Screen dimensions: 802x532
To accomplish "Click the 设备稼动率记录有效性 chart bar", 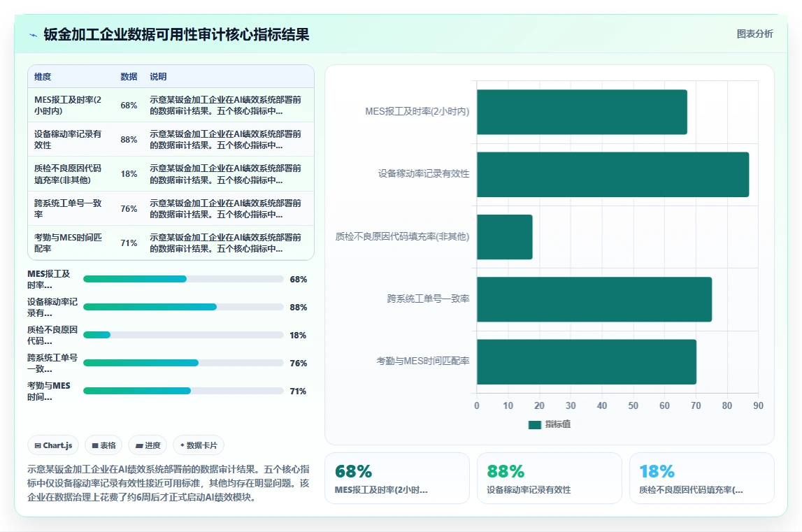I will click(613, 175).
